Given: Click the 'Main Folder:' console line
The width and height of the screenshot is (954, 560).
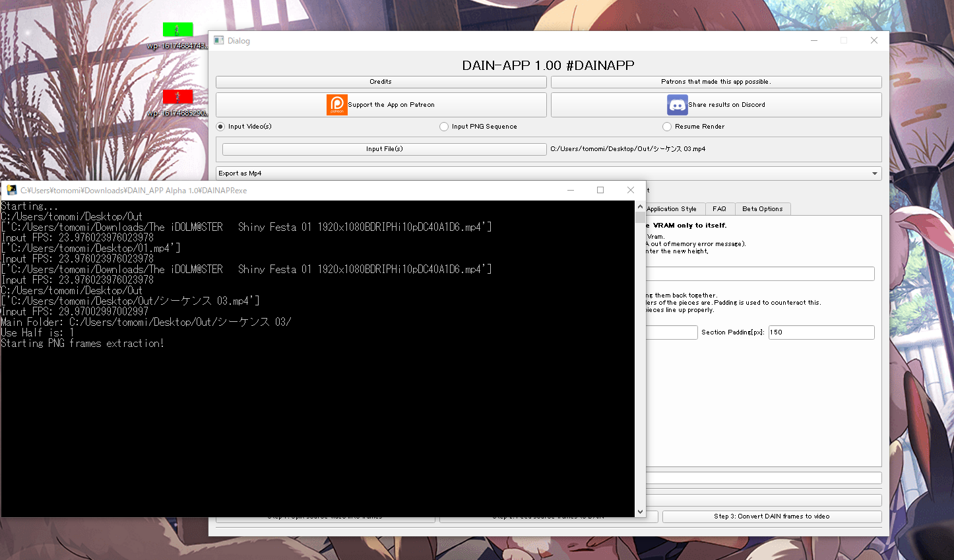Looking at the screenshot, I should tap(146, 323).
